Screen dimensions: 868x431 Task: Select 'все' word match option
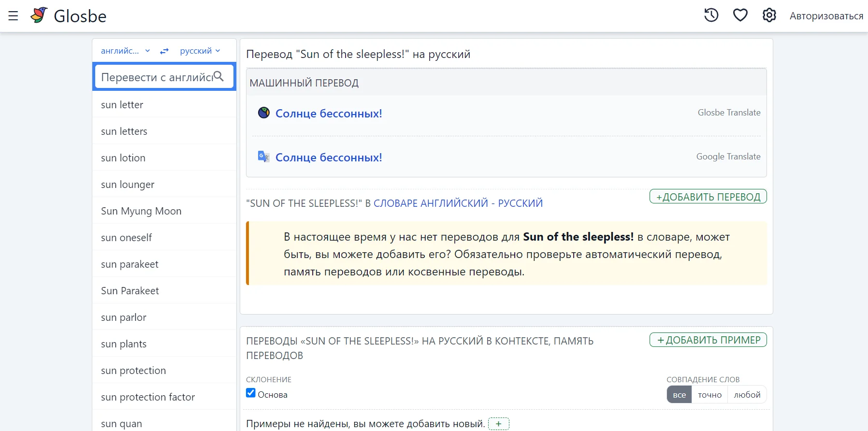coord(679,395)
